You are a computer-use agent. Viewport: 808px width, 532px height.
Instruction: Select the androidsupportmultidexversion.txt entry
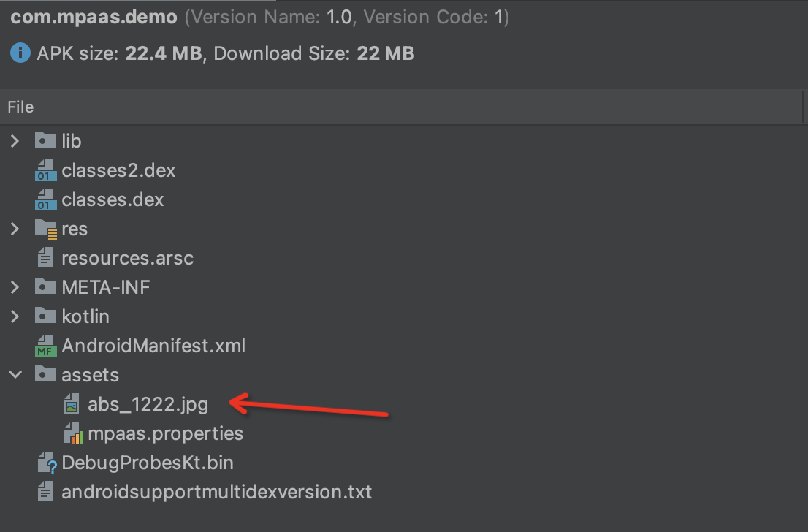(x=216, y=492)
